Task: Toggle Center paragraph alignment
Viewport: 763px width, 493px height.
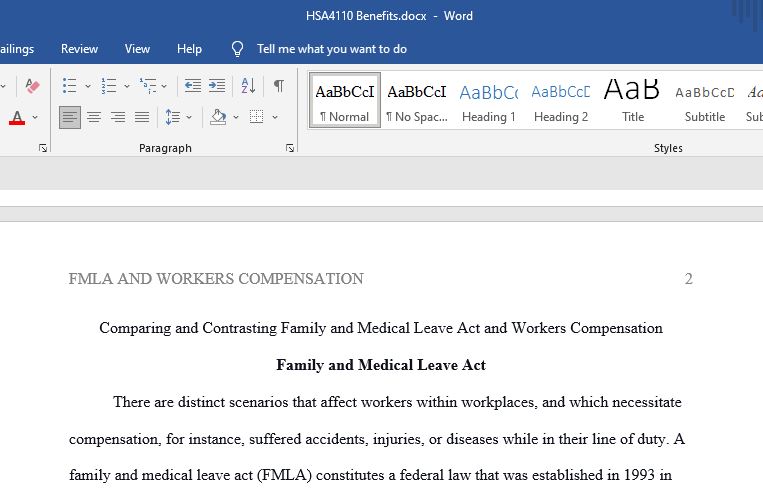Action: (x=94, y=117)
